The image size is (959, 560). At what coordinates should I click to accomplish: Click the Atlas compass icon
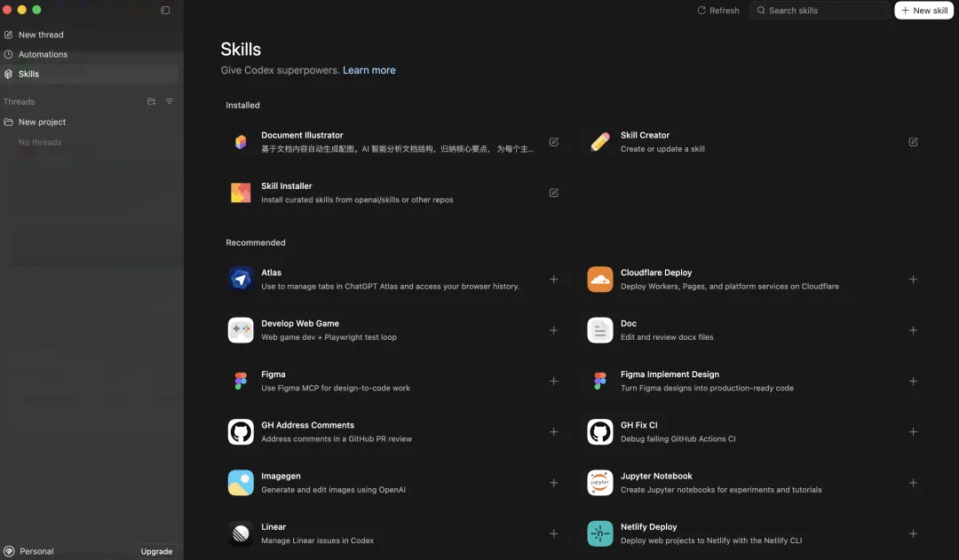[241, 280]
